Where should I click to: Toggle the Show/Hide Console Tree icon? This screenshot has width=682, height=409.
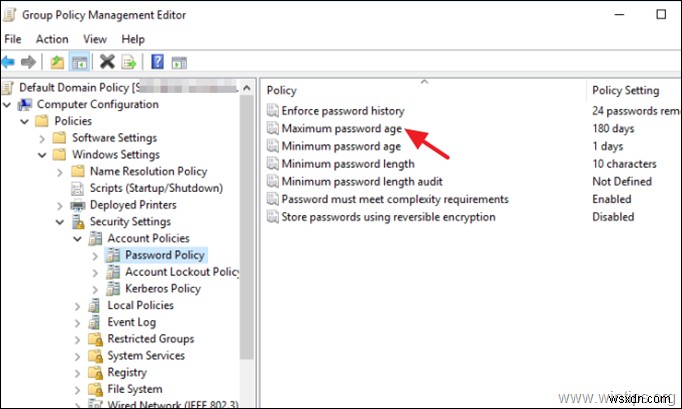pyautogui.click(x=78, y=62)
